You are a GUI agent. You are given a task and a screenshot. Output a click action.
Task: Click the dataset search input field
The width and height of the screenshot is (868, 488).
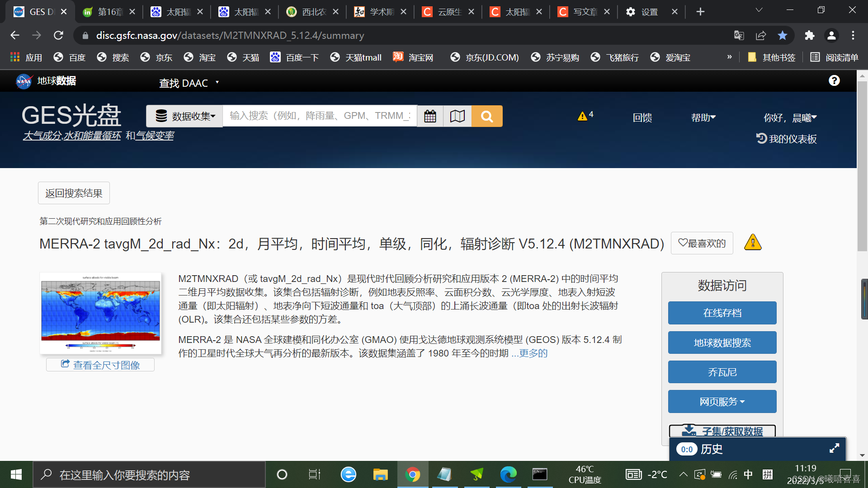(x=320, y=117)
